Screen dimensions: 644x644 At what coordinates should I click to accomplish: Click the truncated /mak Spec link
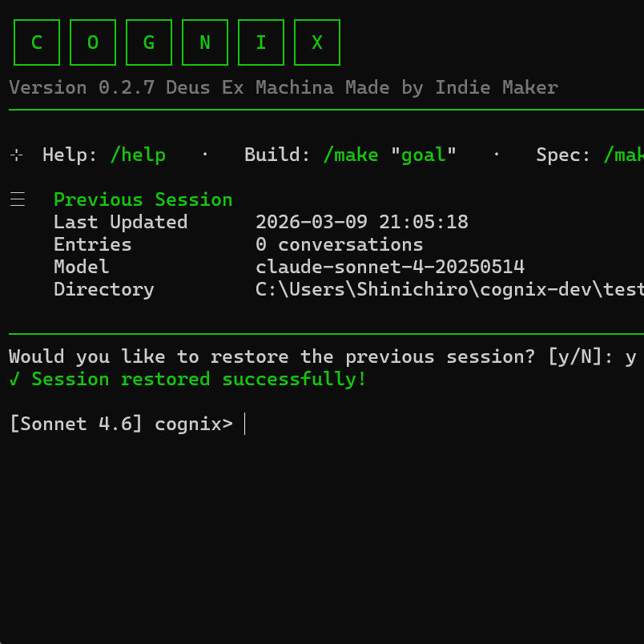[x=623, y=155]
